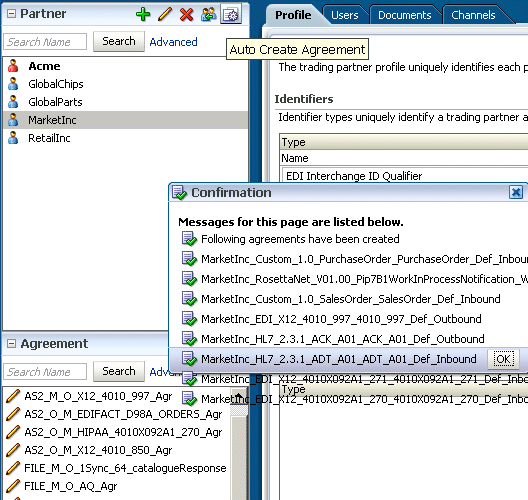Click the pencil Edit partner icon

[165, 14]
